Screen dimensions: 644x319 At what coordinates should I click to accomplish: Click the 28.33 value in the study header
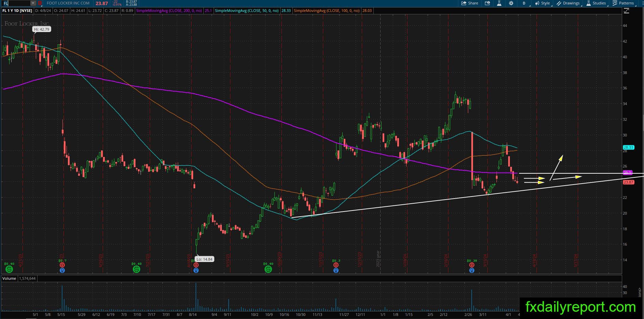[x=286, y=11]
